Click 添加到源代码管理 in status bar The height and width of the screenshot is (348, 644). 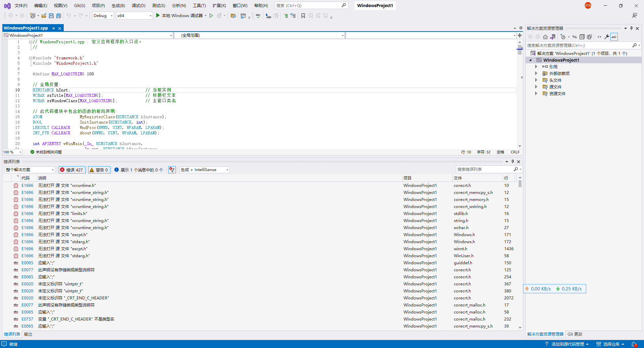(x=568, y=344)
